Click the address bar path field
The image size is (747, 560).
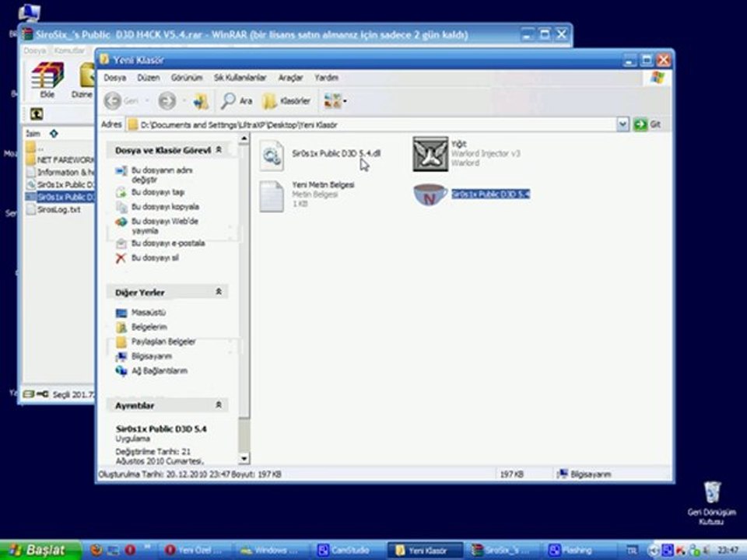pyautogui.click(x=372, y=124)
